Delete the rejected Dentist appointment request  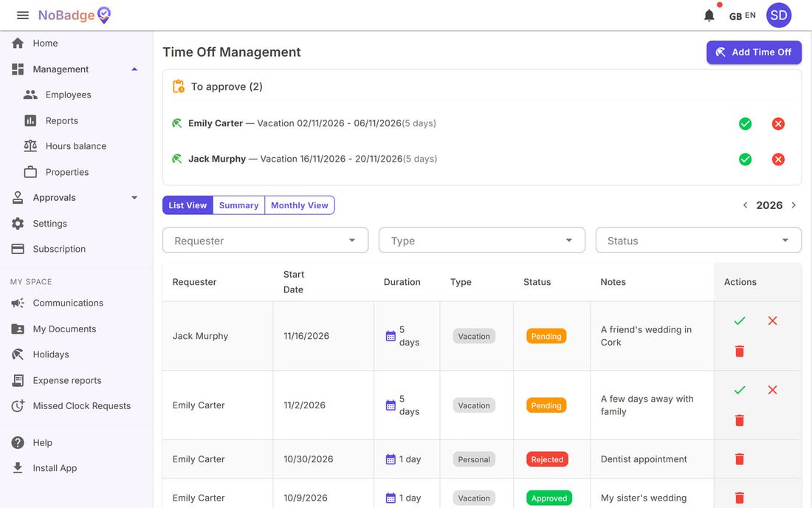pos(740,459)
